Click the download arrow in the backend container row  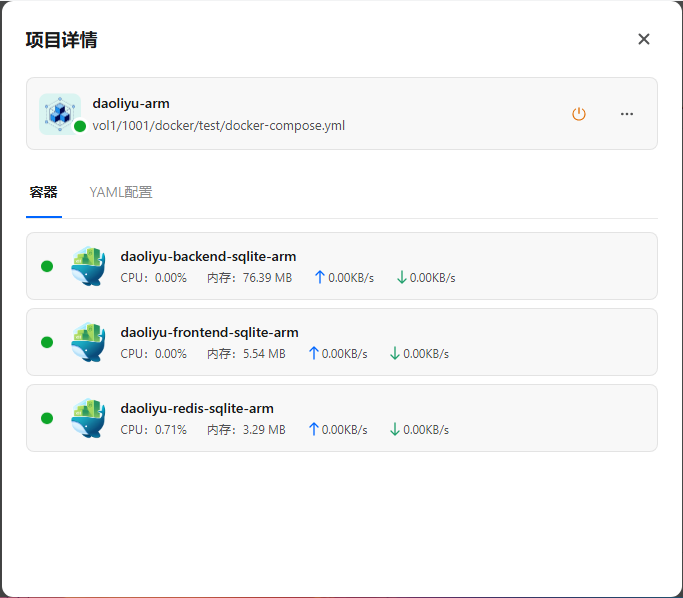tap(401, 277)
